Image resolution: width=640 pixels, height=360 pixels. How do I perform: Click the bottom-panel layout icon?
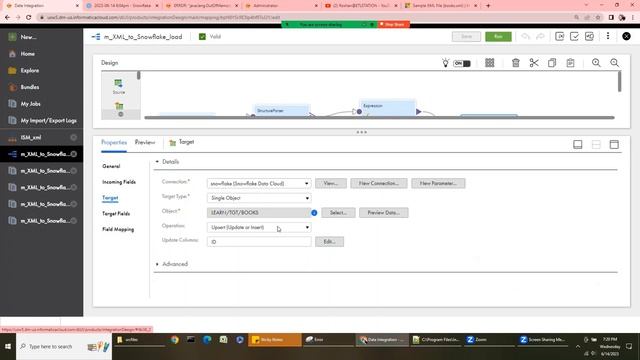click(578, 144)
